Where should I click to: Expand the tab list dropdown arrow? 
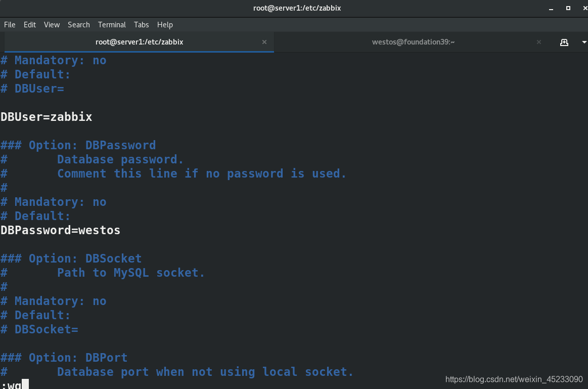584,42
